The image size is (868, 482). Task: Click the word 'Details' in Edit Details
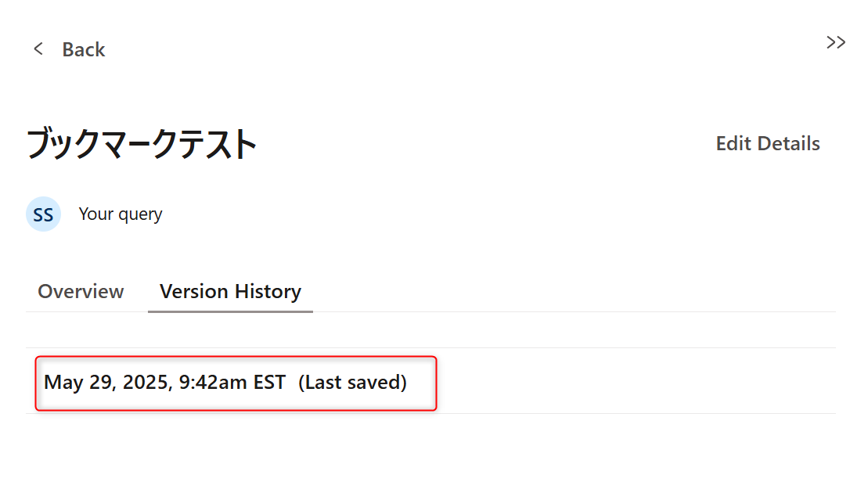788,143
